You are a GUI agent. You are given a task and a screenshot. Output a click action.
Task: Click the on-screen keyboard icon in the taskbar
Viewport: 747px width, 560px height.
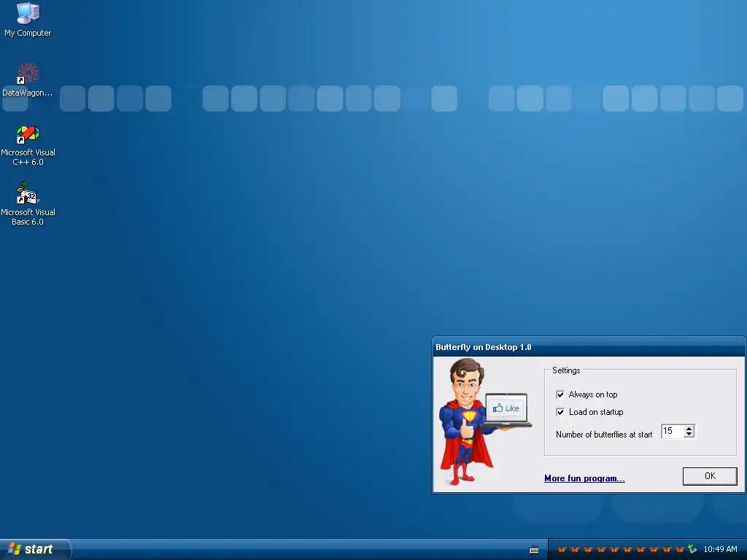click(534, 550)
